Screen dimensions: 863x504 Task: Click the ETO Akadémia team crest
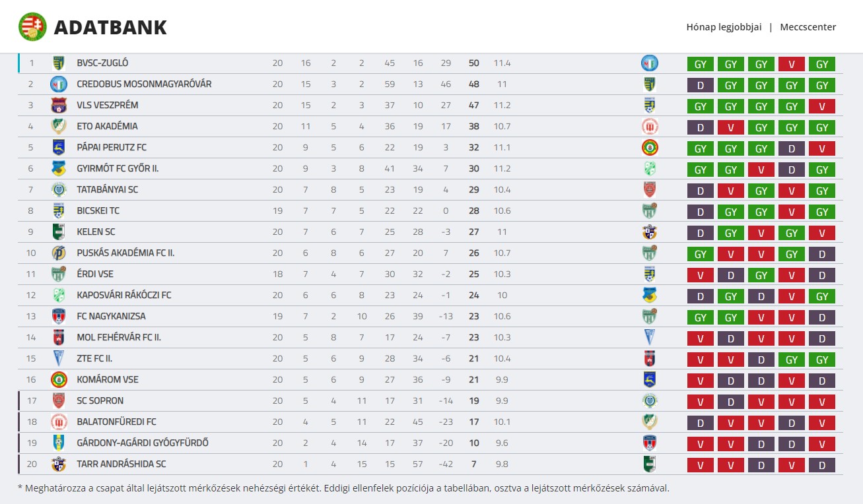click(59, 127)
